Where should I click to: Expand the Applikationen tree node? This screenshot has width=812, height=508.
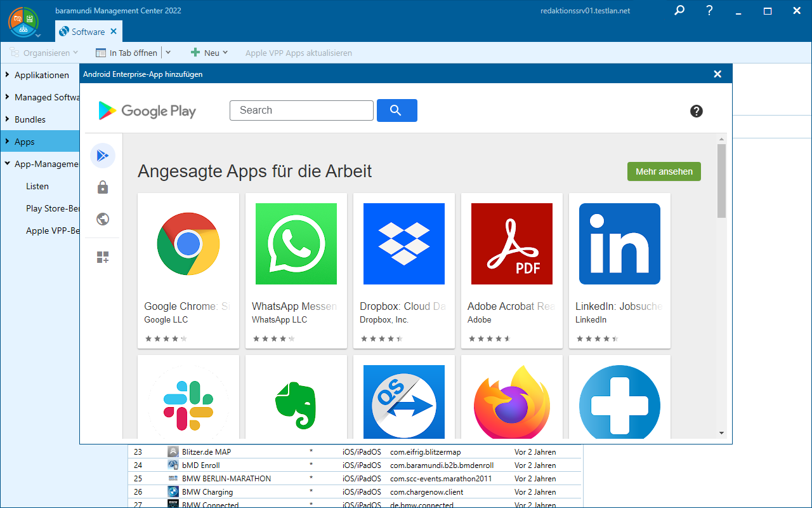8,75
